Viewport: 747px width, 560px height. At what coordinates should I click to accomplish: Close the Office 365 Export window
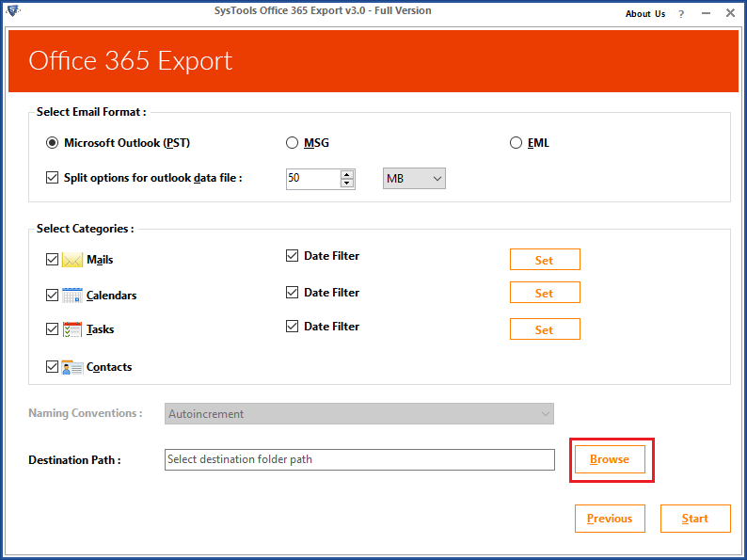coord(730,13)
